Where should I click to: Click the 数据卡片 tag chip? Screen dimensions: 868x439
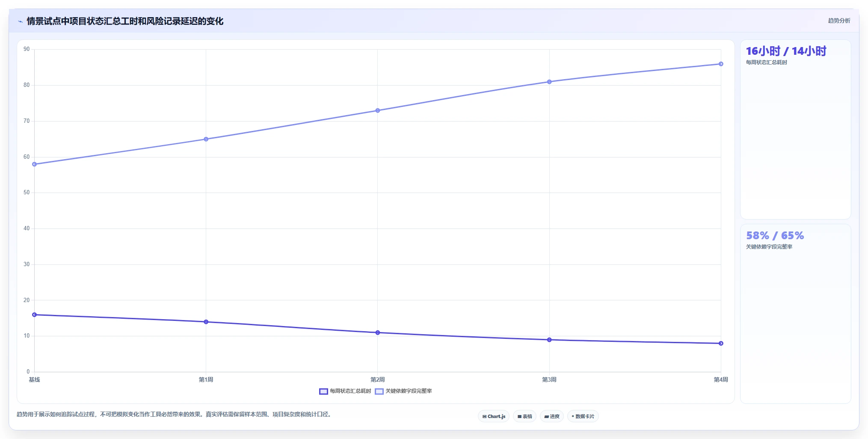583,416
